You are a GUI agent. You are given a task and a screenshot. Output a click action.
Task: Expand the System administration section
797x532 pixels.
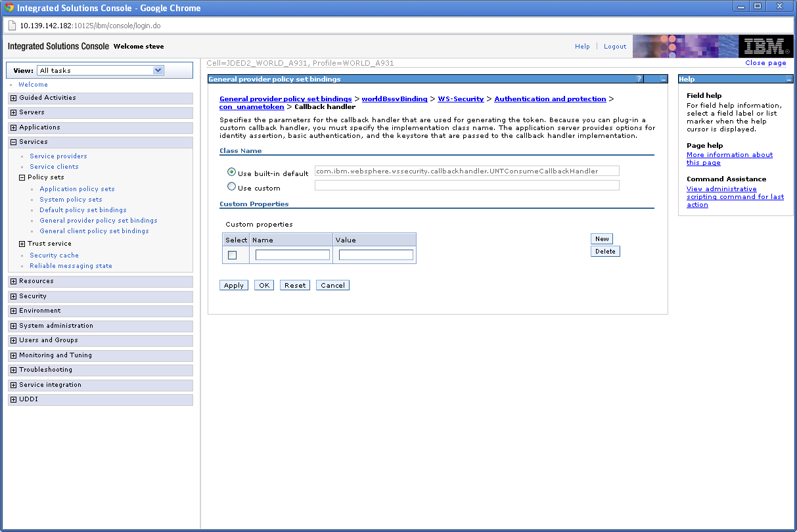click(13, 326)
